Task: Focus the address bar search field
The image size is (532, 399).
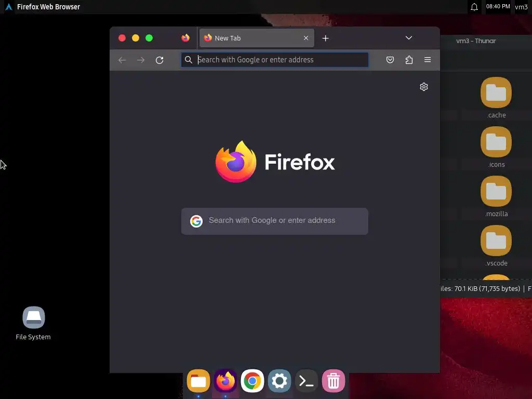Action: tap(275, 60)
